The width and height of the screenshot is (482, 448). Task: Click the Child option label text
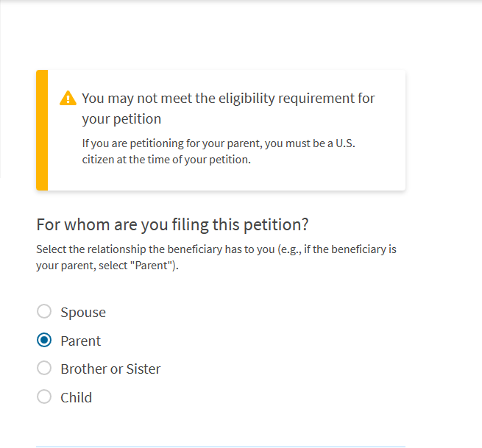pyautogui.click(x=77, y=397)
